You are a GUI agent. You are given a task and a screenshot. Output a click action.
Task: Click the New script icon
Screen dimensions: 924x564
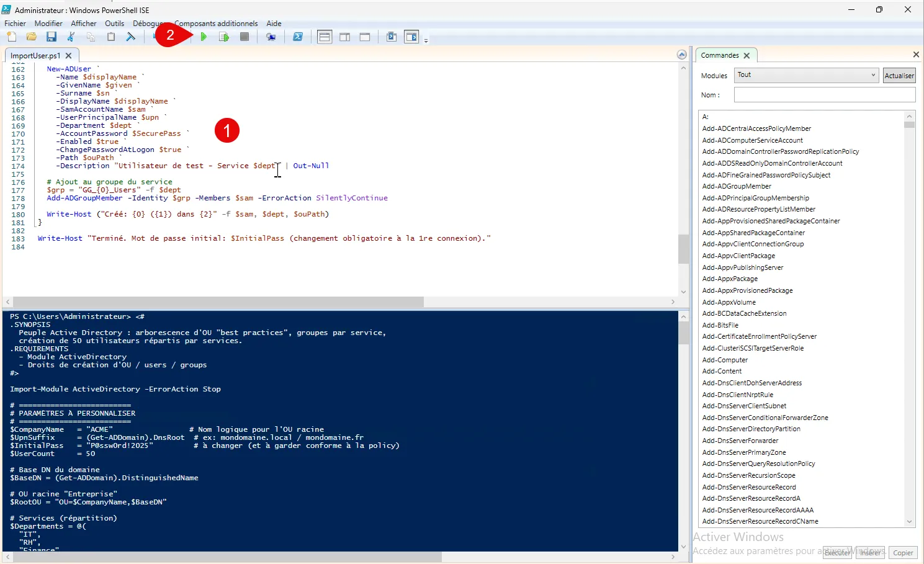coord(12,37)
